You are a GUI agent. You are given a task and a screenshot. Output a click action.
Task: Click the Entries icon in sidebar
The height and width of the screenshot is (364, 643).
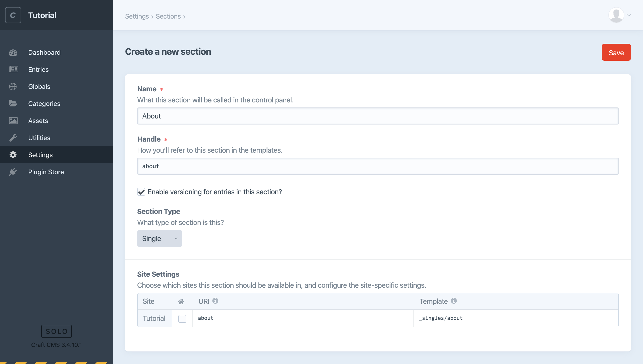pos(14,69)
